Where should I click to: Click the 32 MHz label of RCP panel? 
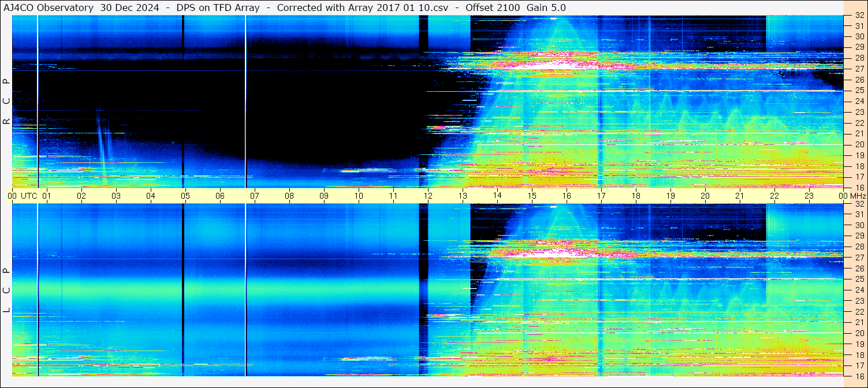coord(859,16)
